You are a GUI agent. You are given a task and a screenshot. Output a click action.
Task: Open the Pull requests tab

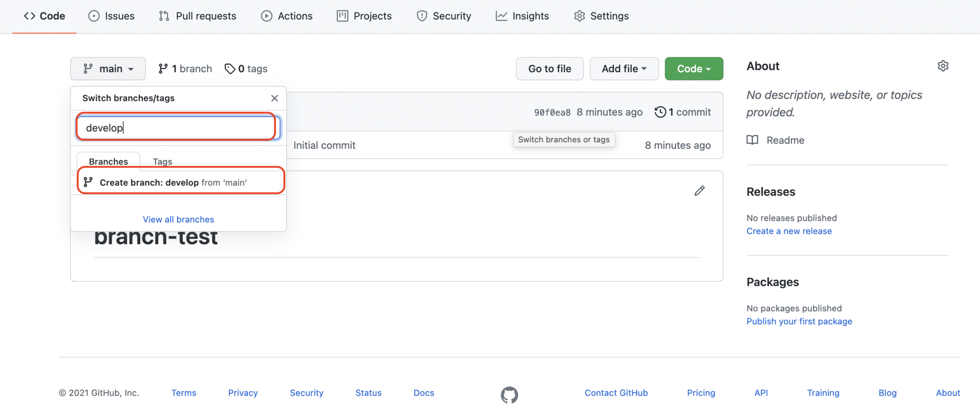tap(197, 16)
